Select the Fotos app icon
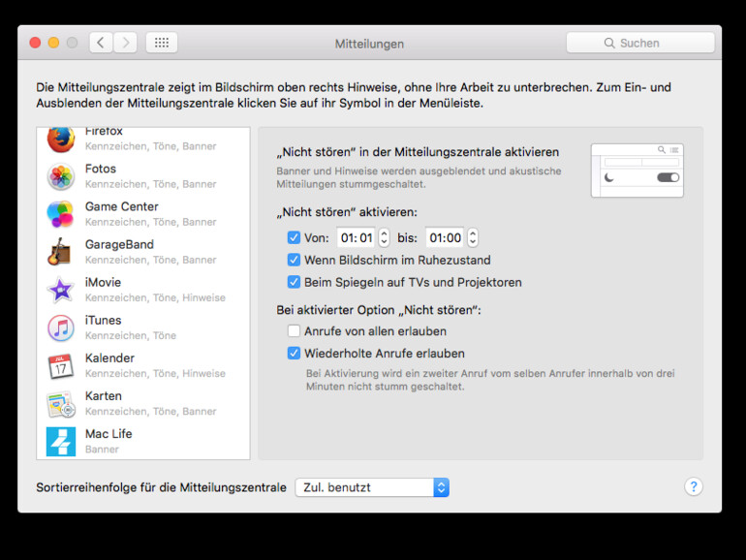This screenshot has height=560, width=746. (61, 176)
